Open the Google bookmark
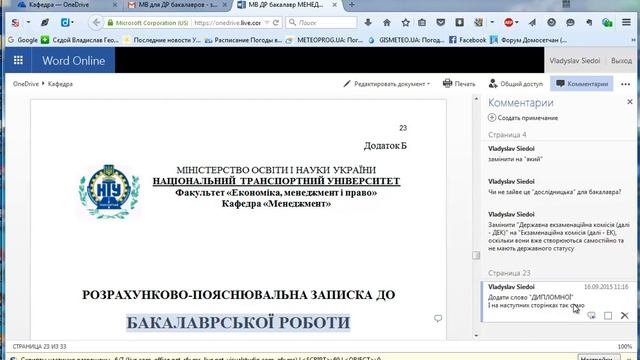 (23, 40)
